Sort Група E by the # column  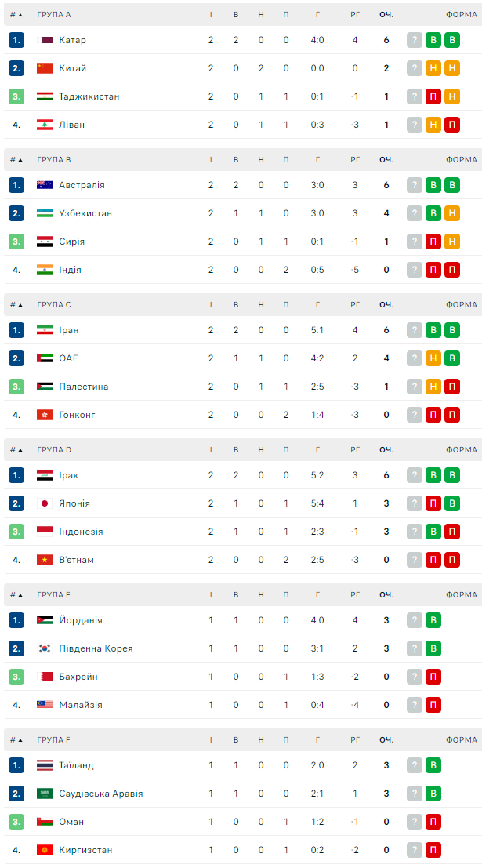click(16, 595)
